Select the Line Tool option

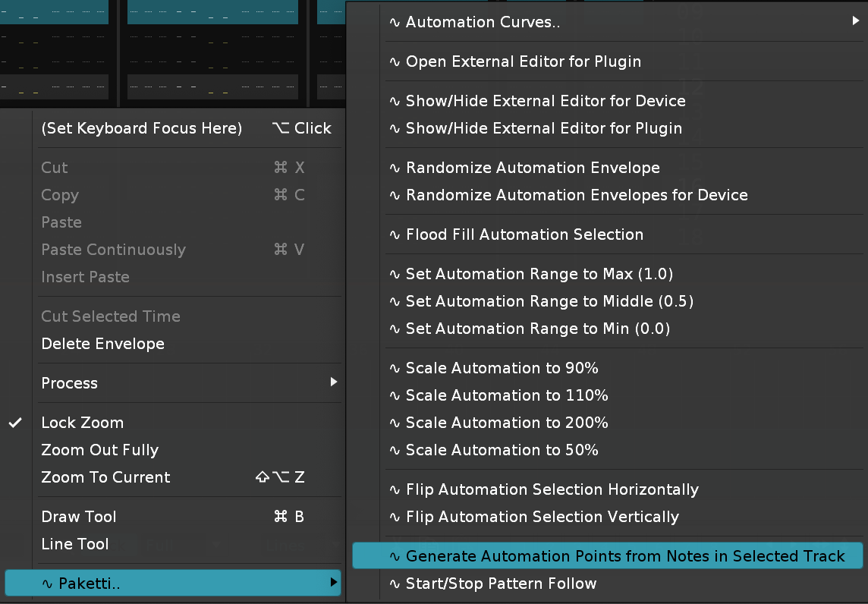tap(75, 544)
